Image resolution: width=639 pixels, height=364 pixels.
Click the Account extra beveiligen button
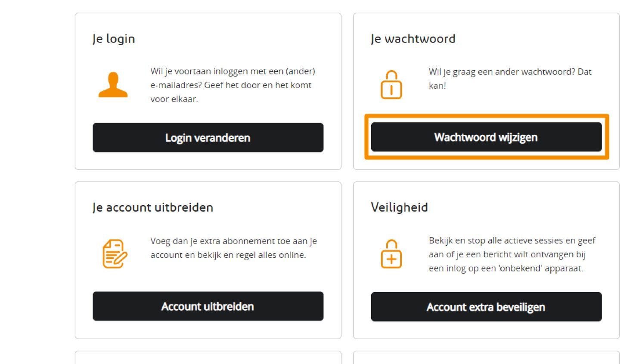pyautogui.click(x=486, y=307)
